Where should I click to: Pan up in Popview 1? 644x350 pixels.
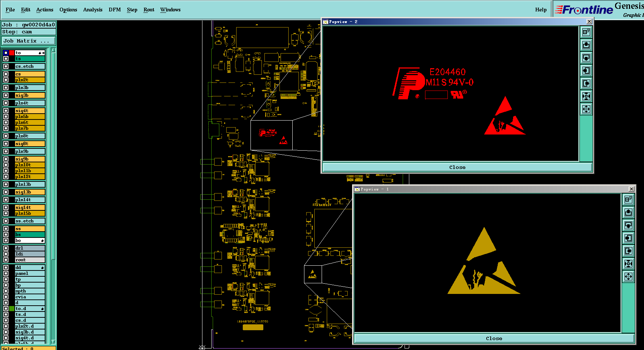[628, 212]
